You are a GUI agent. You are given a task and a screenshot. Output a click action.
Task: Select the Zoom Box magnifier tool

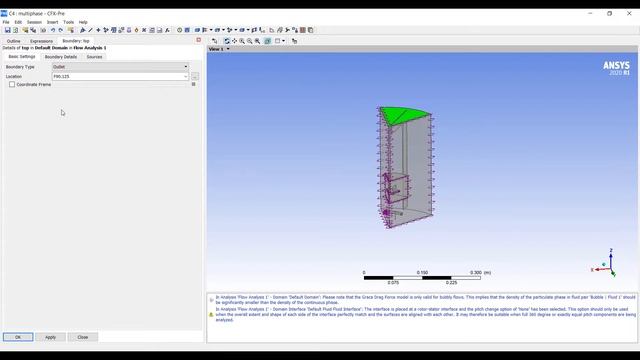(x=257, y=41)
